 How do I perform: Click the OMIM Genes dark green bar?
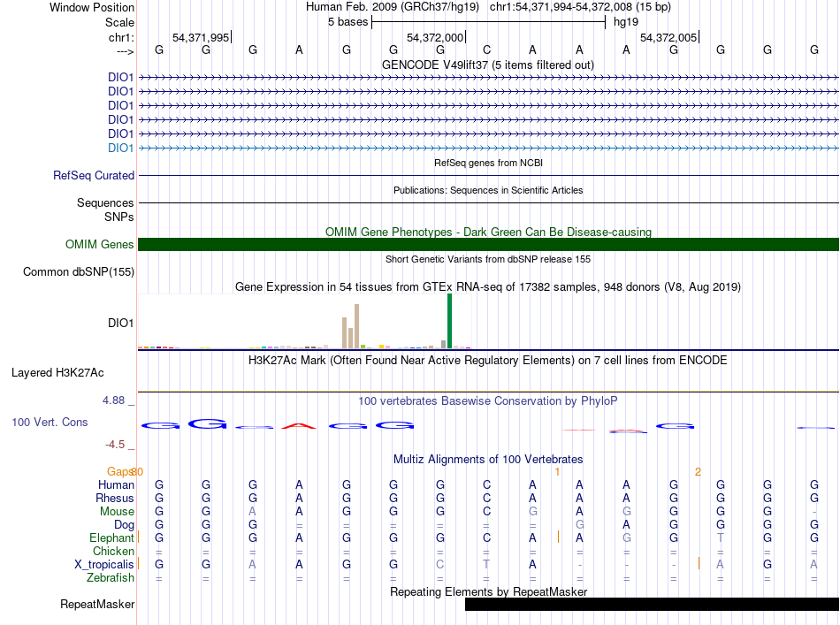click(488, 244)
